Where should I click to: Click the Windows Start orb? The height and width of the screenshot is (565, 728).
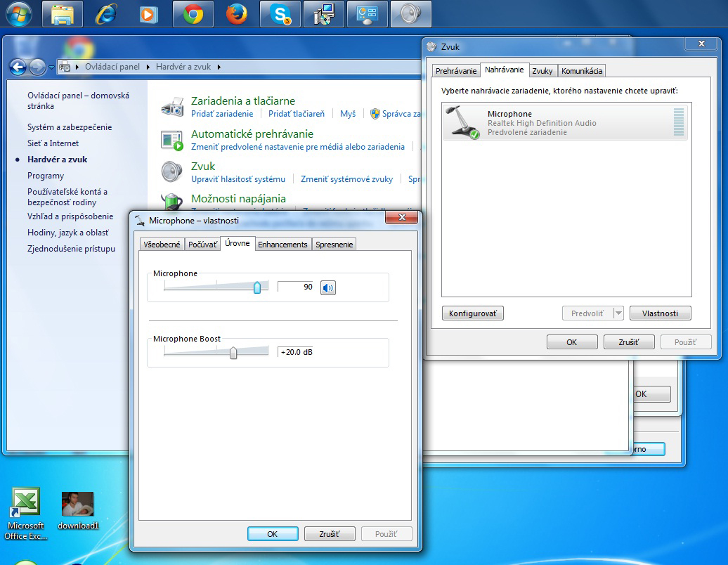tap(18, 14)
